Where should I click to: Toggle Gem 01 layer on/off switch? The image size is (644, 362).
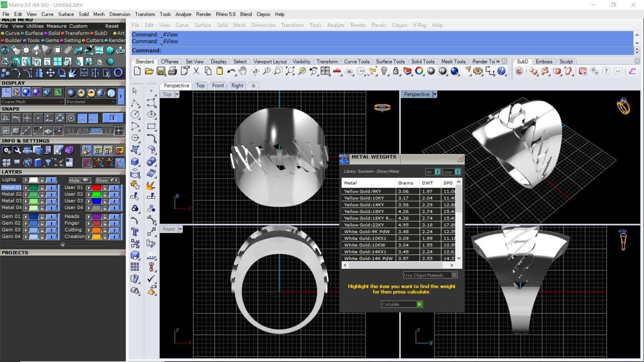point(51,217)
